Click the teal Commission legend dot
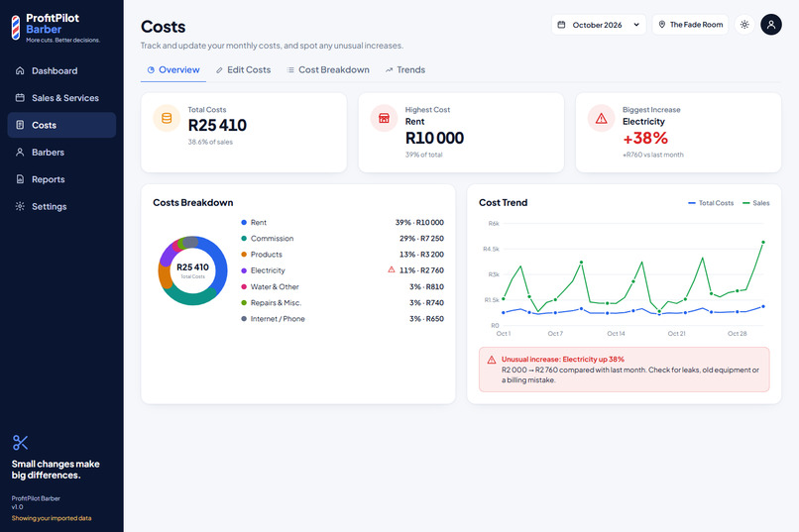799x532 pixels. [244, 238]
